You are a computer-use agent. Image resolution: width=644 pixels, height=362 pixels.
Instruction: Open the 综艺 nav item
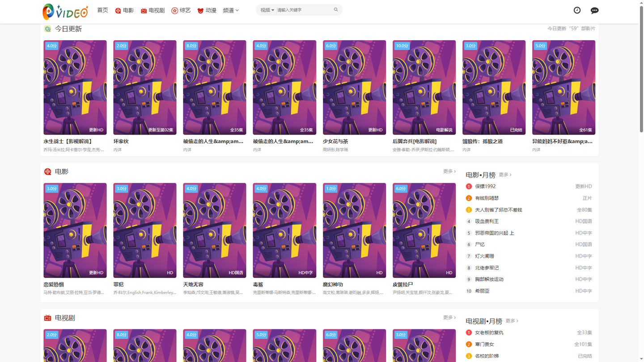[x=181, y=10]
